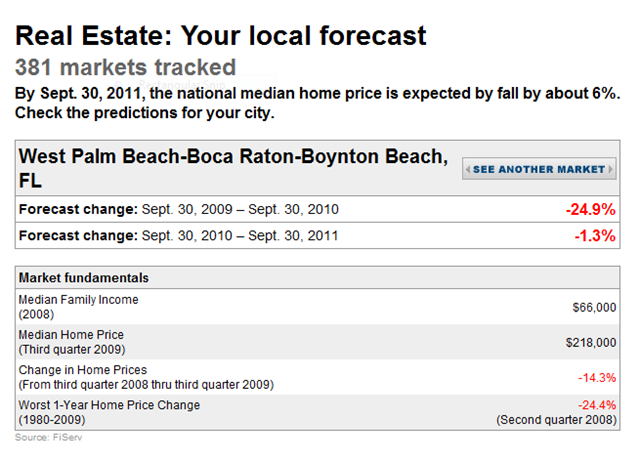Viewport: 640px width, 462px height.
Task: Click the -14.3% change value
Action: pos(597,378)
